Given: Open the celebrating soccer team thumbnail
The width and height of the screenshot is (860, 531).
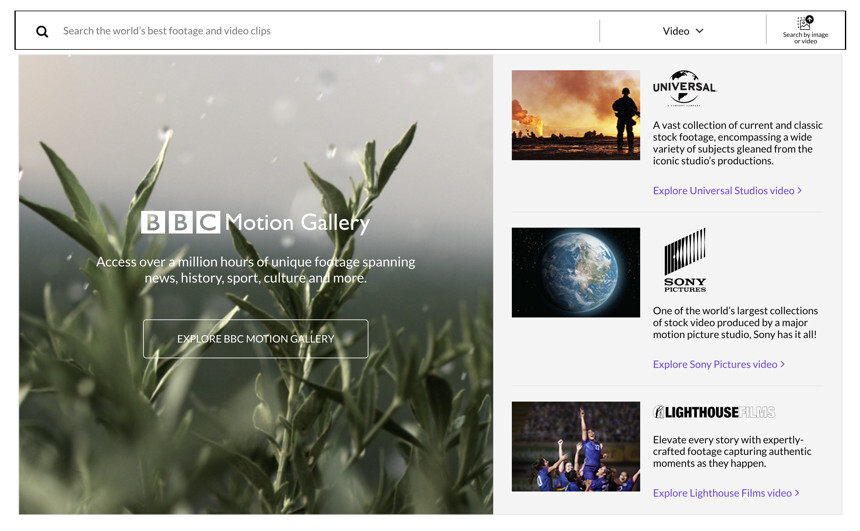Looking at the screenshot, I should tap(575, 446).
